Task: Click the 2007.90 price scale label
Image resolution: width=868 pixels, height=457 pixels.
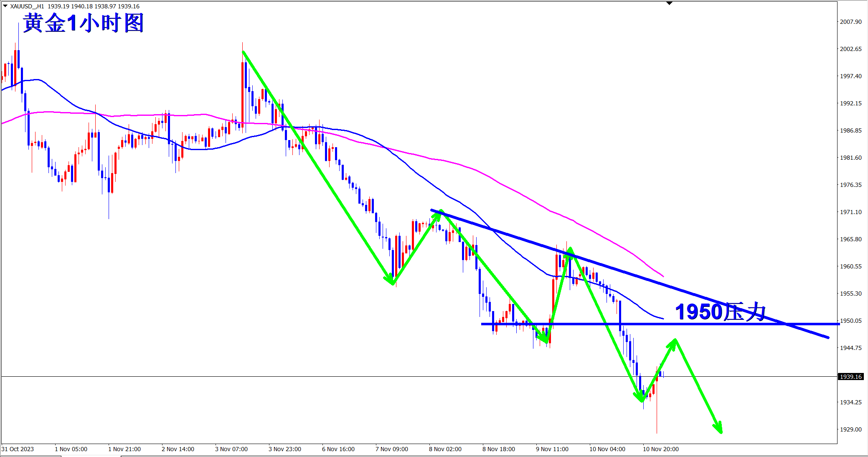Action: (850, 22)
